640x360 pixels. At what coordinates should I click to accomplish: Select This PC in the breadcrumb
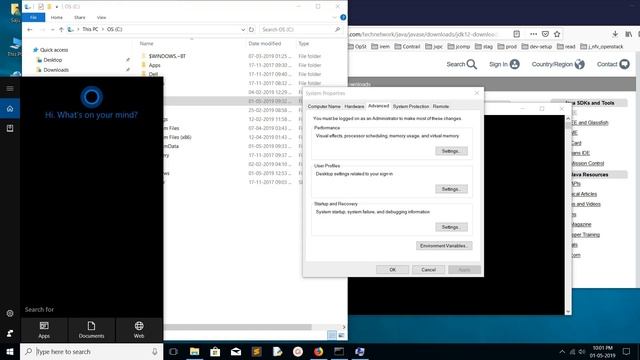pos(90,29)
